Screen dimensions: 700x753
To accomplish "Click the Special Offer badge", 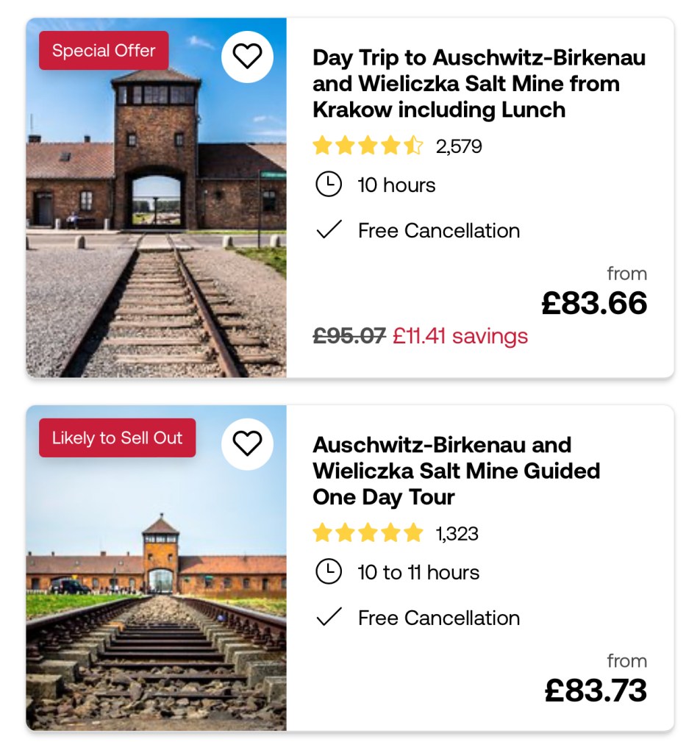I will [104, 51].
